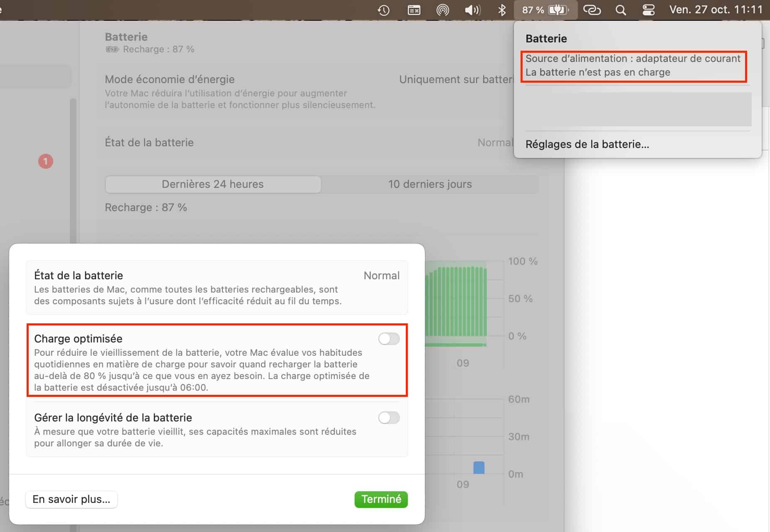Open the volume control in menu bar
Viewport: 770px width, 532px height.
(x=472, y=10)
